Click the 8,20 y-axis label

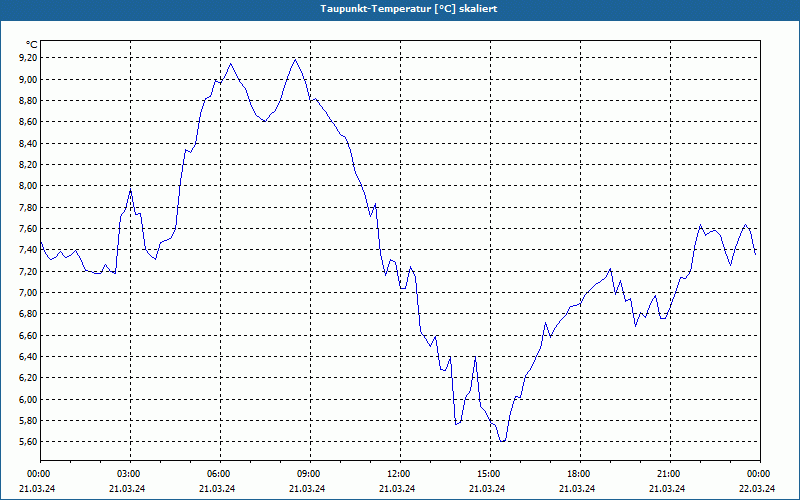pos(29,165)
